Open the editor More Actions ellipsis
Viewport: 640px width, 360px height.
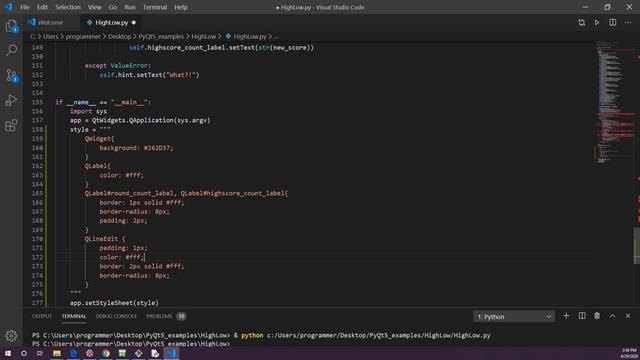tap(628, 23)
